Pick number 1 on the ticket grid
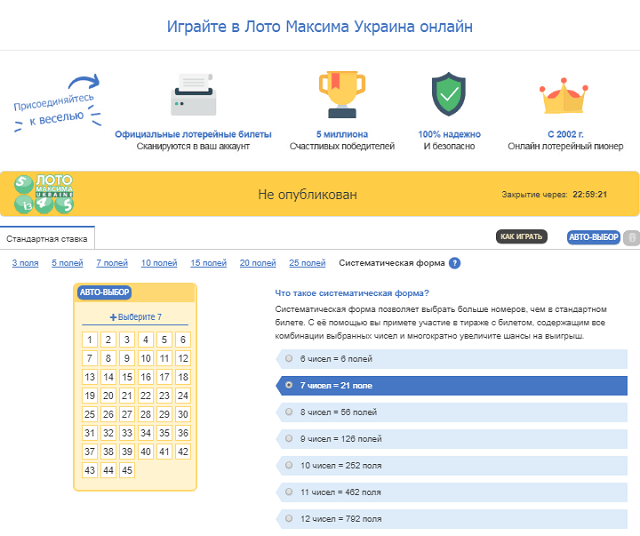 [90, 340]
